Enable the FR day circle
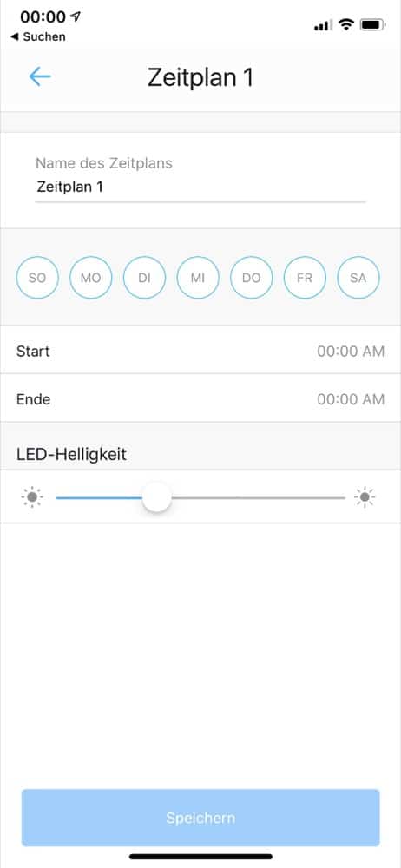Image resolution: width=401 pixels, height=868 pixels. (x=305, y=278)
